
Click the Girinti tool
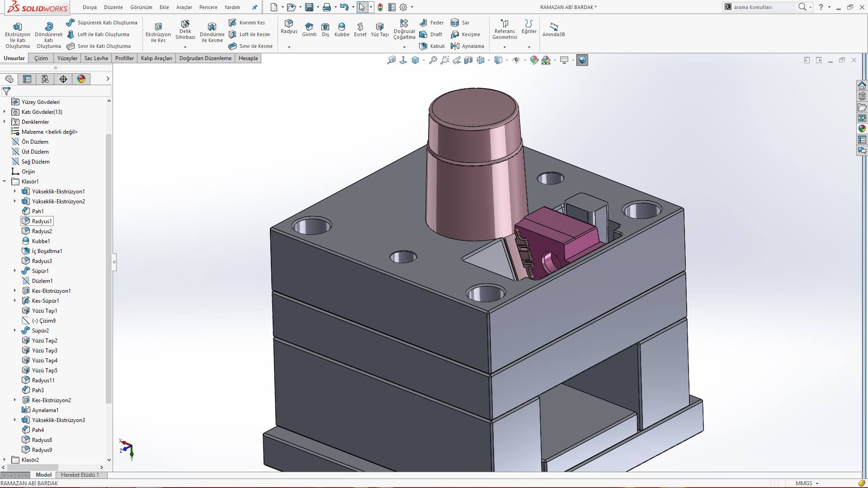click(x=309, y=30)
